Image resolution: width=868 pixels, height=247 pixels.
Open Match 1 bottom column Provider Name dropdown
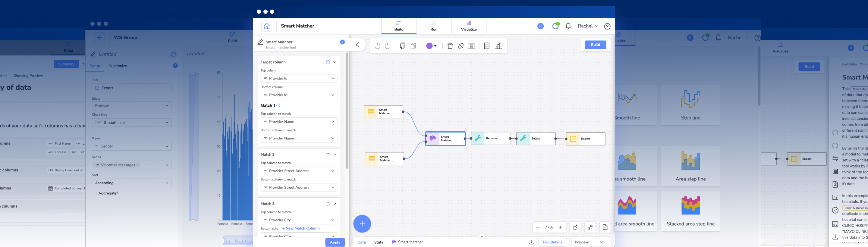[x=299, y=138]
